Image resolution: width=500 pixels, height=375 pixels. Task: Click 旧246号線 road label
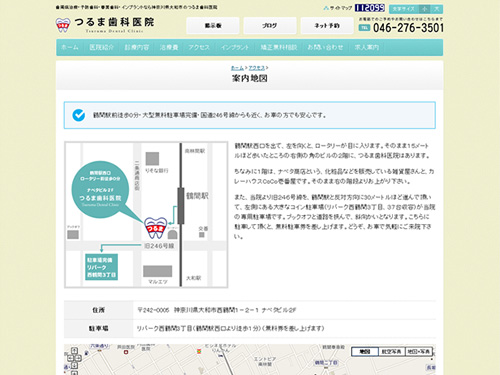[x=159, y=246]
